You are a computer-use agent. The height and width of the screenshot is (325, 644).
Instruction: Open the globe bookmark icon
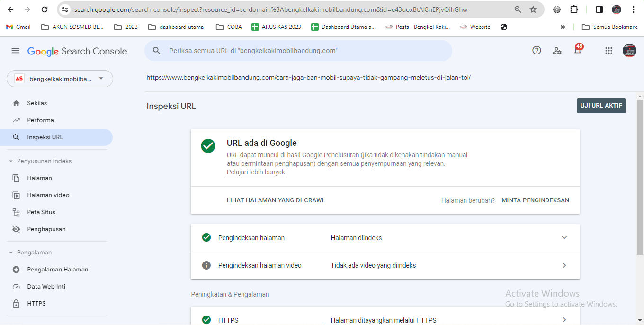click(504, 27)
